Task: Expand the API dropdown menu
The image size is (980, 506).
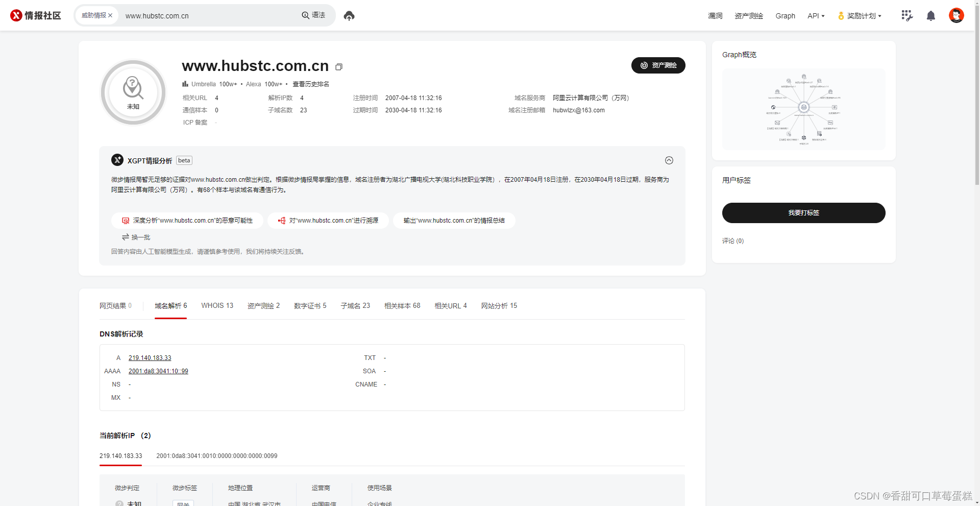Action: [816, 16]
